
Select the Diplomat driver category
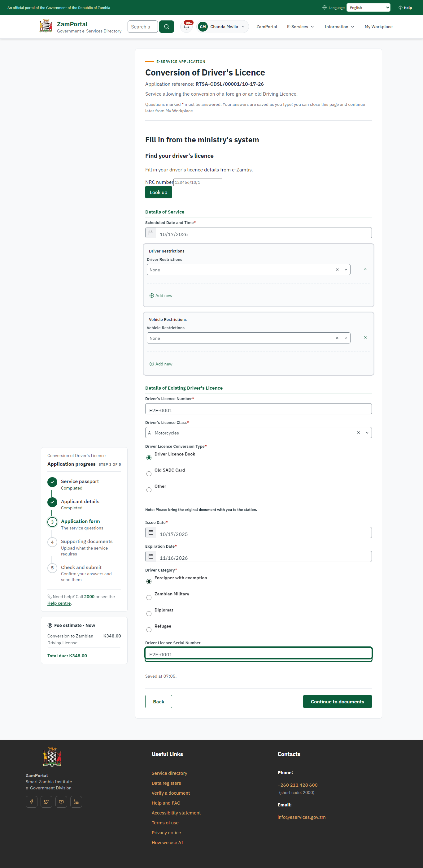149,614
